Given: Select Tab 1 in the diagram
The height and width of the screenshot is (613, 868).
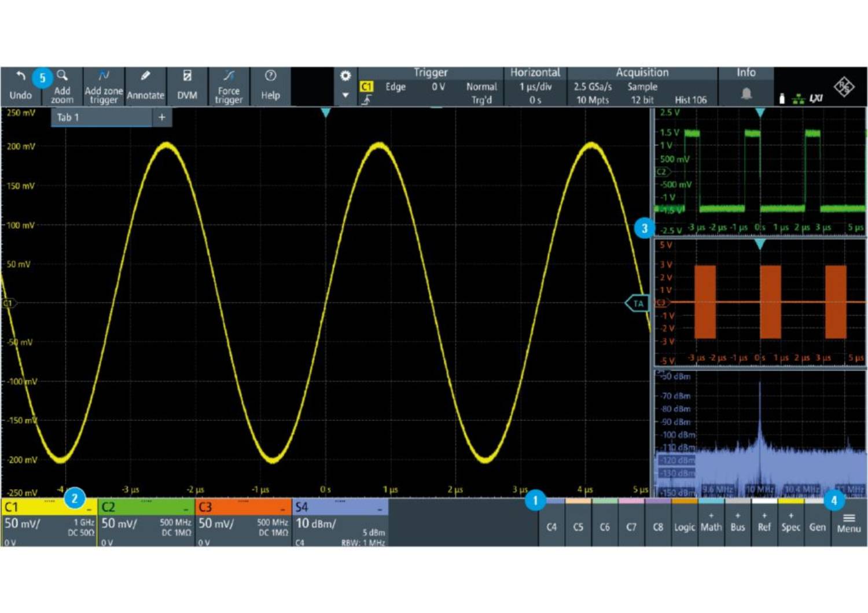Looking at the screenshot, I should tap(101, 117).
